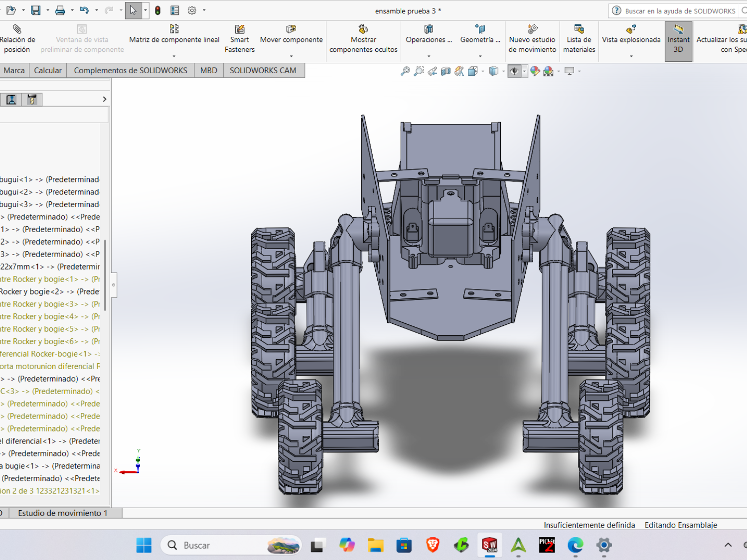The image size is (747, 560).
Task: Click the Previous View icon
Action: tap(432, 71)
